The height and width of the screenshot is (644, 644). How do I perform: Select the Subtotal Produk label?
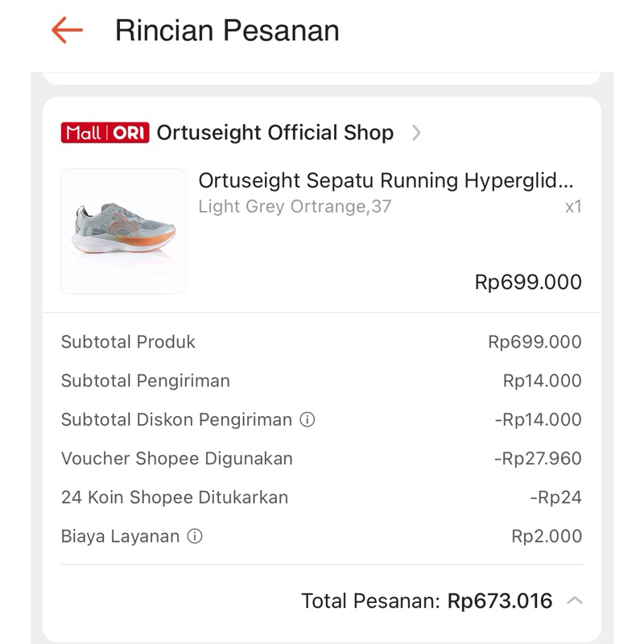[128, 342]
